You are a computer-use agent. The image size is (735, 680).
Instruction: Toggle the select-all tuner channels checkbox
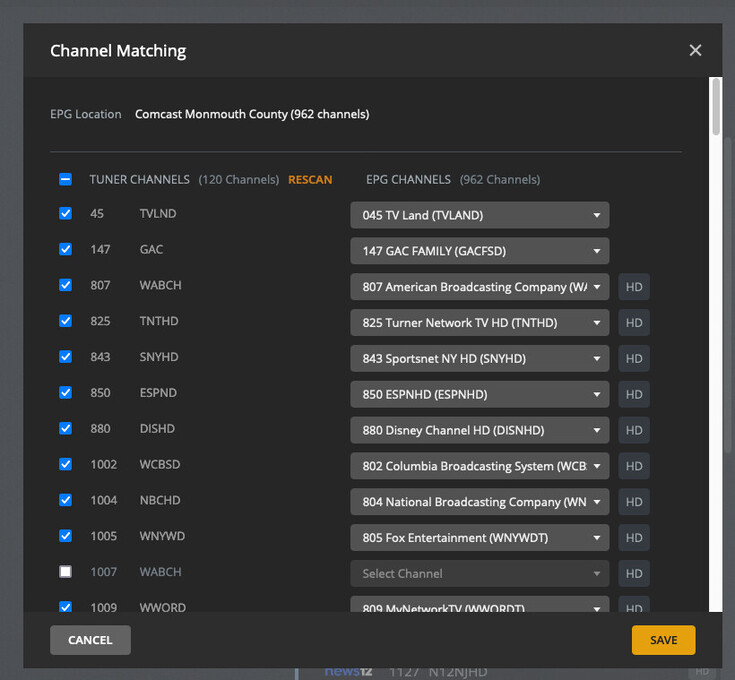(x=66, y=180)
